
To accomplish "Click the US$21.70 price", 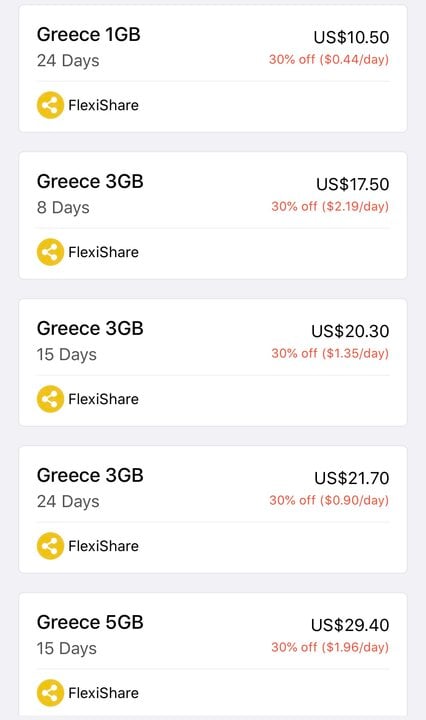I will 352,478.
